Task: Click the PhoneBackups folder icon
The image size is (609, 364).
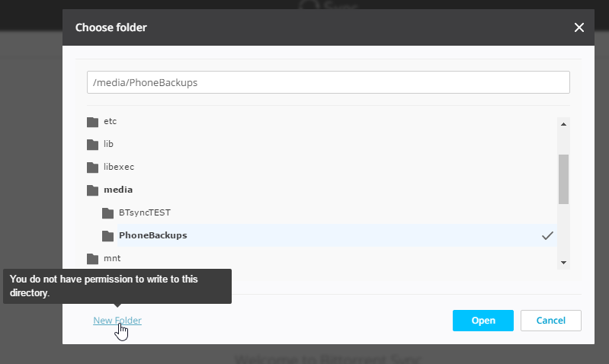Action: tap(107, 235)
